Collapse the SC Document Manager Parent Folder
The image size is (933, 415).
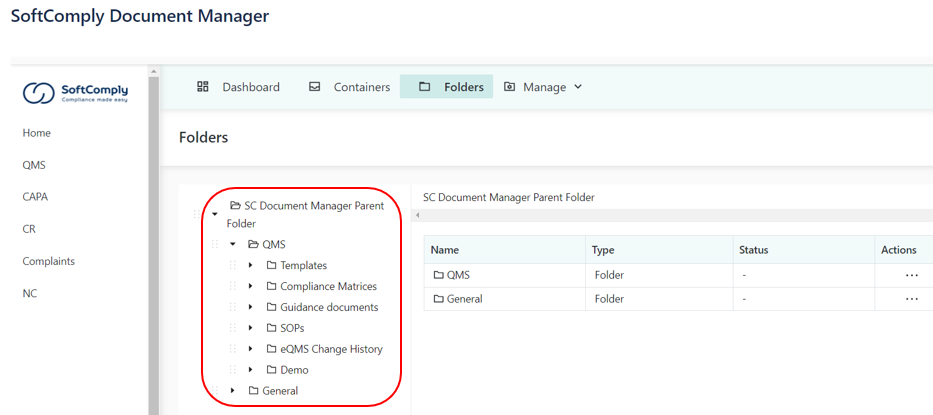coord(215,214)
